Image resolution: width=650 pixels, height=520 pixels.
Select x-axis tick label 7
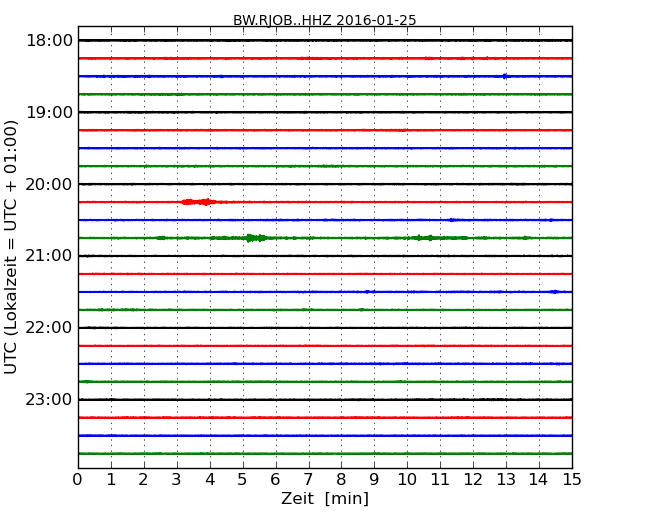tap(308, 480)
